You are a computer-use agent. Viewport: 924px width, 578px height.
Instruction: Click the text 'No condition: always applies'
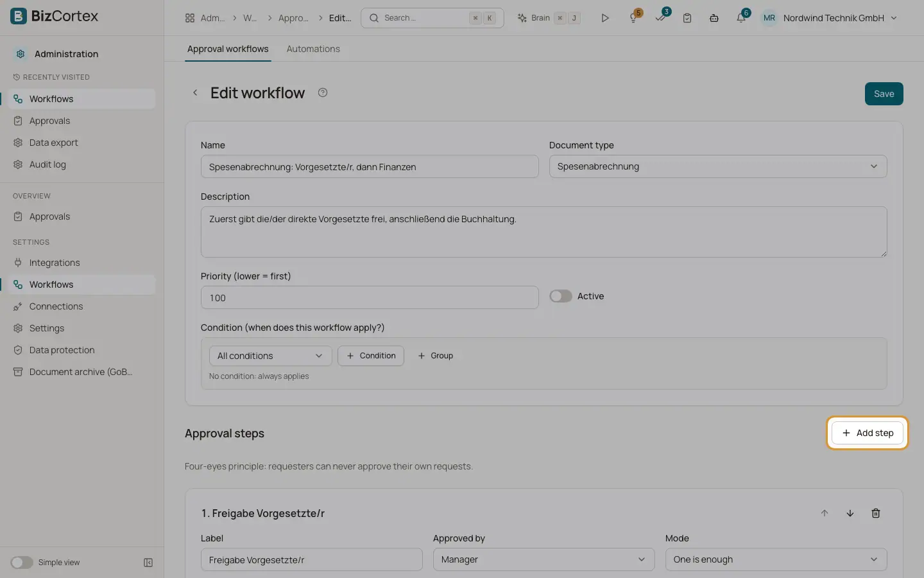259,376
